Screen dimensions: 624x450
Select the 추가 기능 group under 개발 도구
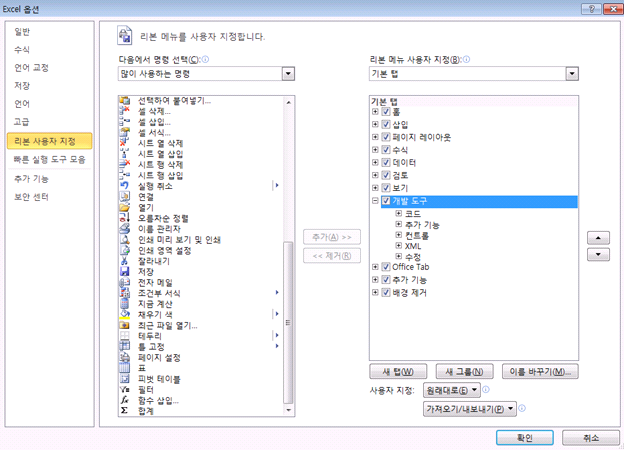[422, 225]
